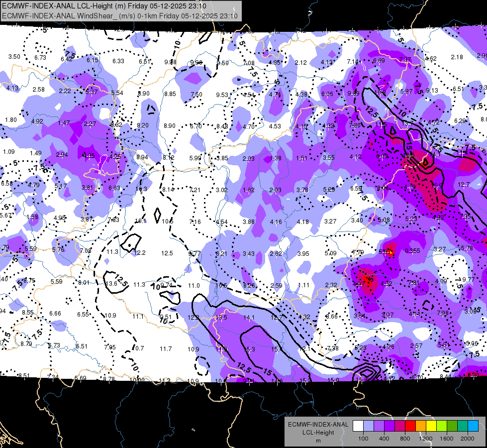Screen dimensions: 487x448
Task: Click the grid value '4.92'
Action: pos(37,121)
